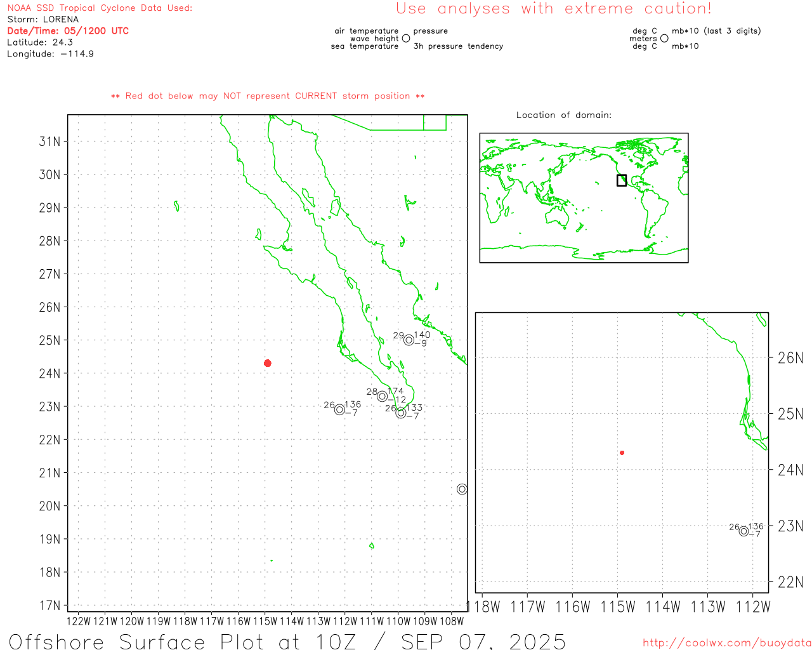Click the 'Date/Time: 05/1200 UTC' label

pos(68,31)
